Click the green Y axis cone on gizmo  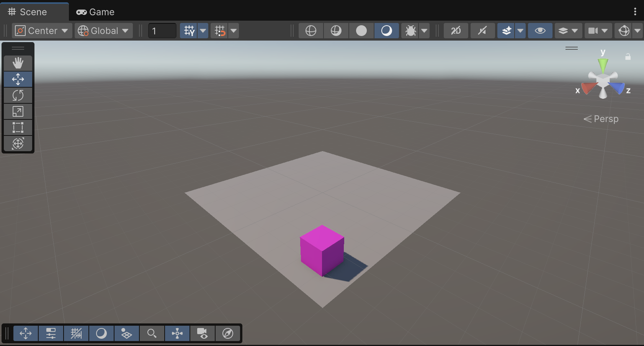[603, 64]
